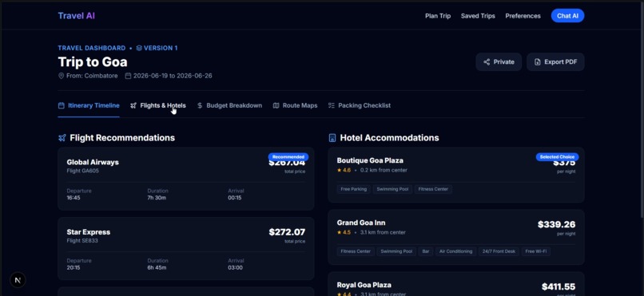
Task: Open Preferences in the top navigation
Action: pyautogui.click(x=523, y=16)
